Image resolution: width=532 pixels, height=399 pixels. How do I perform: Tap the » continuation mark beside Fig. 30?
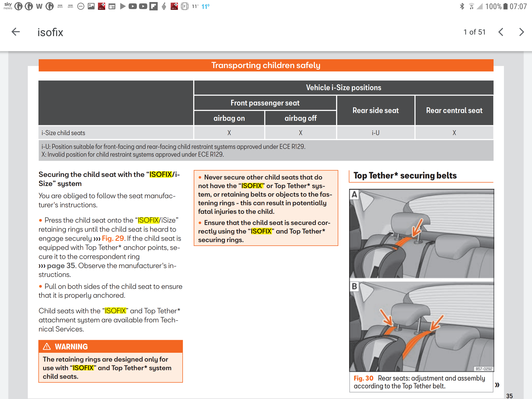coord(497,385)
